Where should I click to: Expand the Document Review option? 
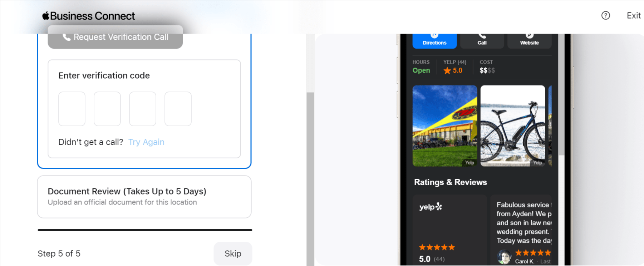[x=144, y=197]
